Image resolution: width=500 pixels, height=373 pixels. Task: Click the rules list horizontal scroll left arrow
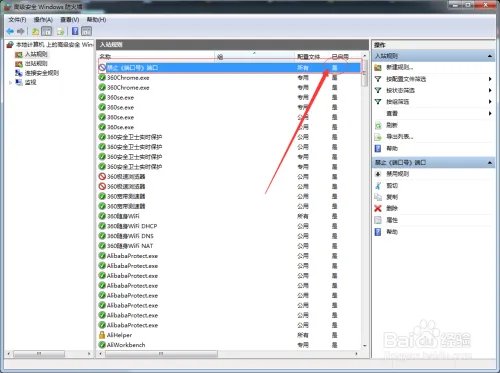pyautogui.click(x=101, y=354)
